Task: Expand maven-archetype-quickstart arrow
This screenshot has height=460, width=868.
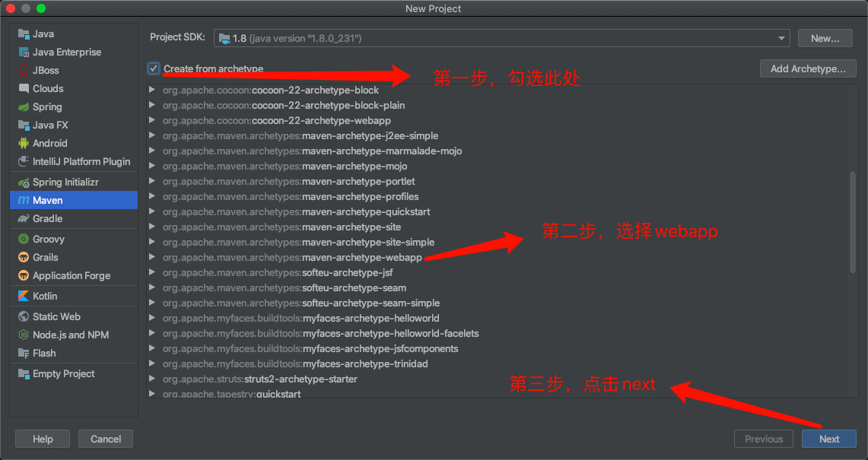Action: [x=152, y=211]
